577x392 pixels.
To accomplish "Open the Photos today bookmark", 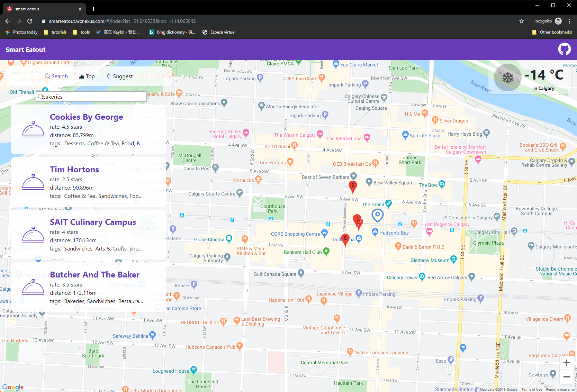I will click(x=21, y=32).
